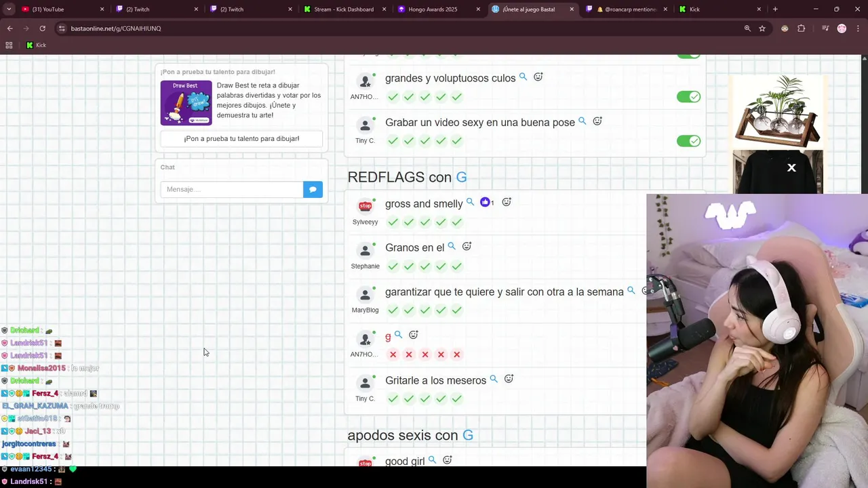Toggle the switch for AN7HO's 'grandes y voluptuosos culos' answer
The height and width of the screenshot is (488, 868).
coord(688,97)
